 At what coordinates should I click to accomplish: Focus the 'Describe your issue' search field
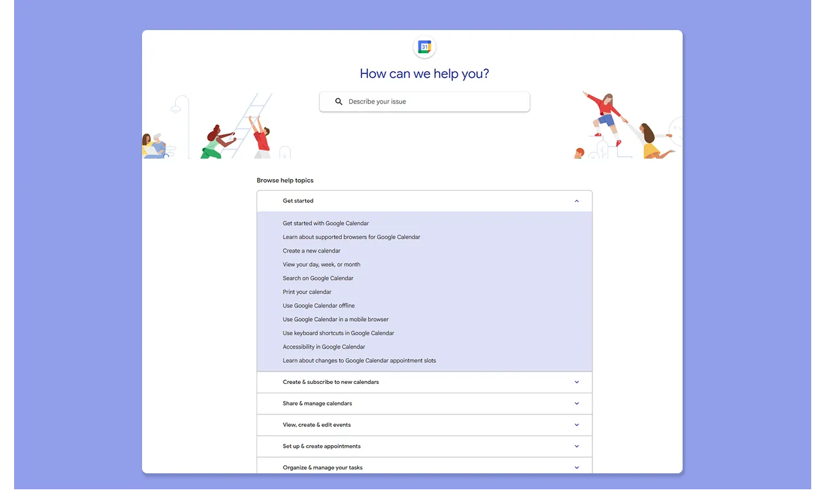(425, 102)
